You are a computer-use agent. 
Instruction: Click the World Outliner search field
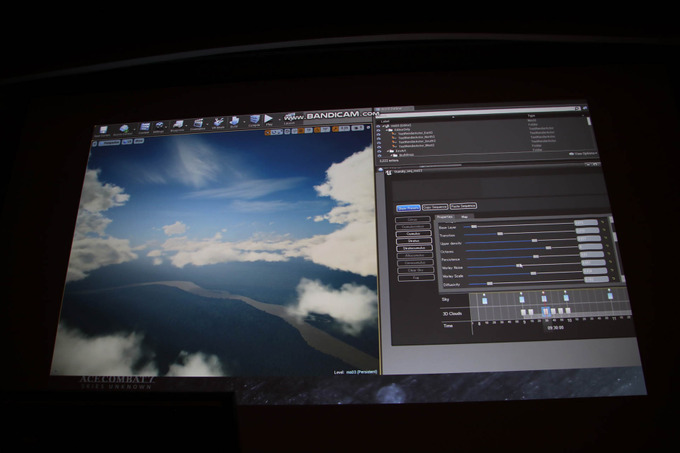click(477, 111)
